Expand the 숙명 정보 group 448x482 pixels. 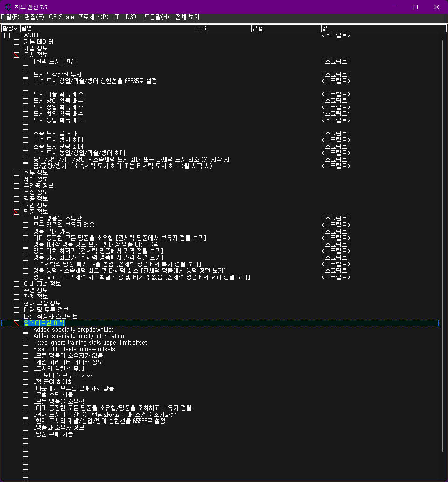click(17, 291)
